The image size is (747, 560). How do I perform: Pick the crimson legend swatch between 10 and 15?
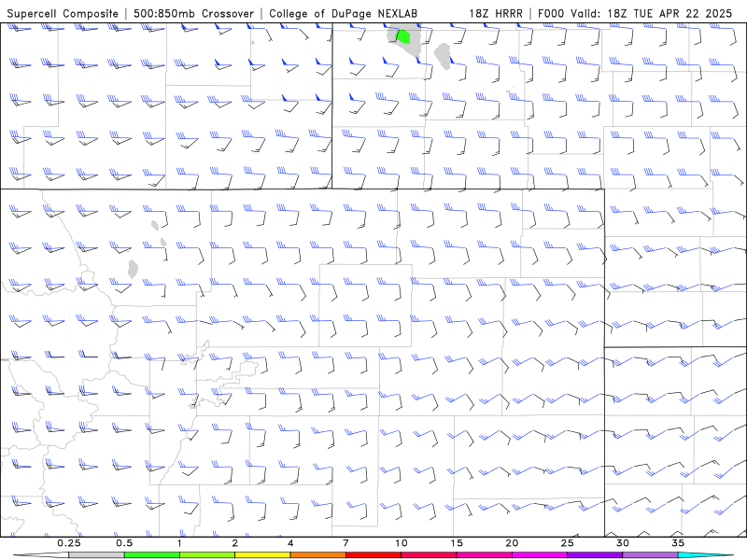pos(429,555)
